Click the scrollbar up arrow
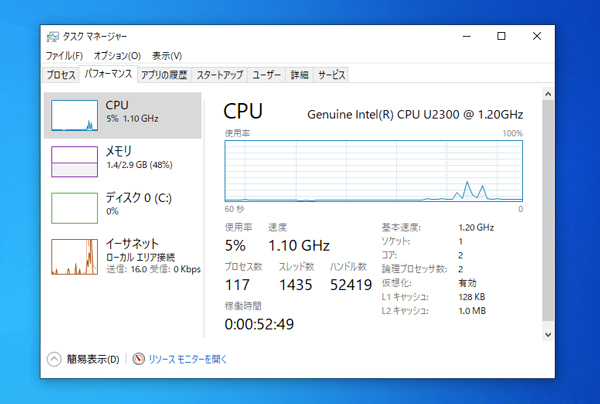Screen dimensions: 600x404 (548, 94)
